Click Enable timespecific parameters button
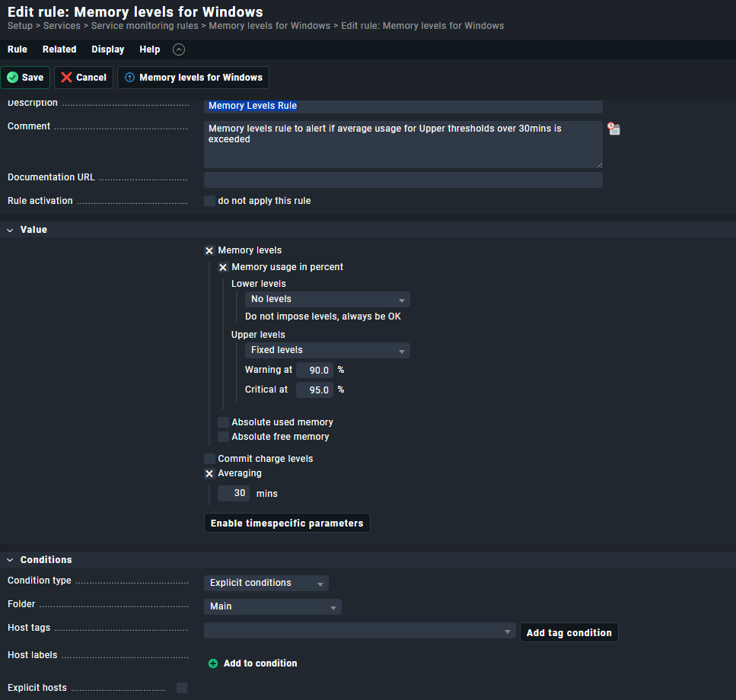The image size is (736, 700). (x=287, y=523)
